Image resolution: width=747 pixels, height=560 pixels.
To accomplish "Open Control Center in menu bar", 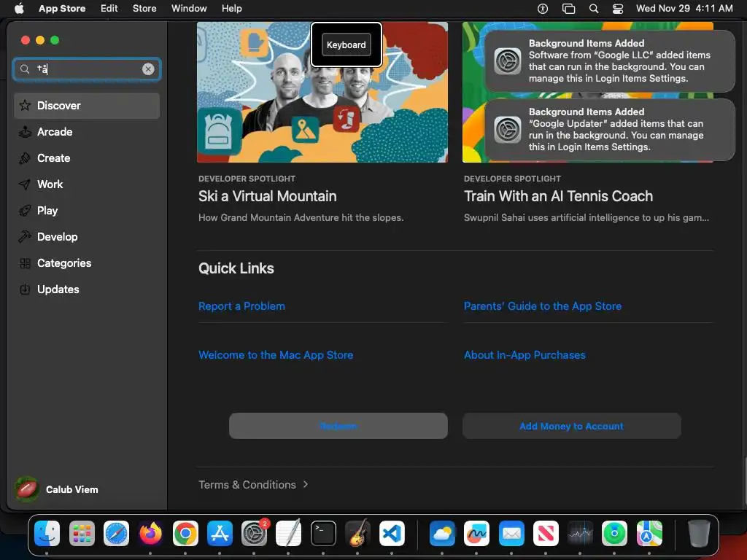I will tap(618, 8).
